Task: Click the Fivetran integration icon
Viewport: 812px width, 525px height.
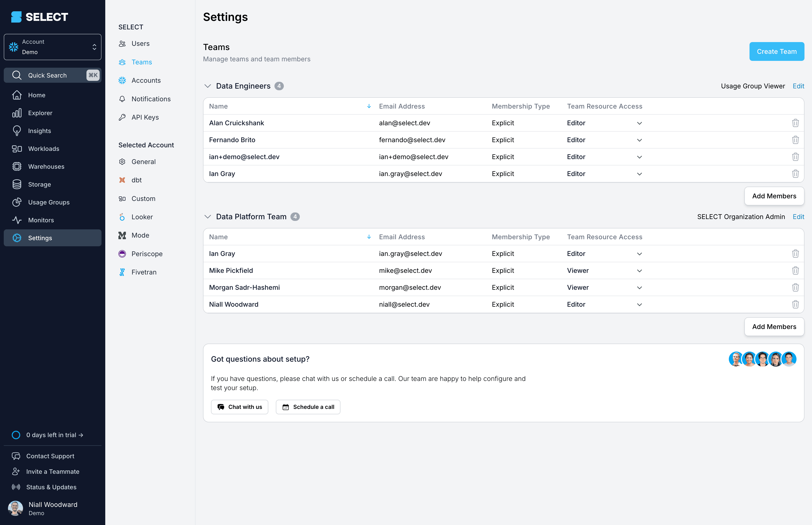Action: point(122,272)
